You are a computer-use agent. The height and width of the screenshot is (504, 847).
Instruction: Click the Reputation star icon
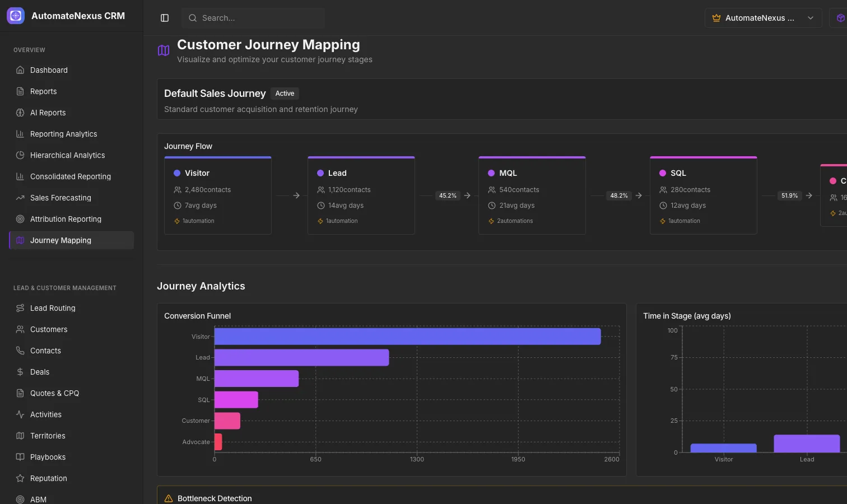[x=20, y=478]
